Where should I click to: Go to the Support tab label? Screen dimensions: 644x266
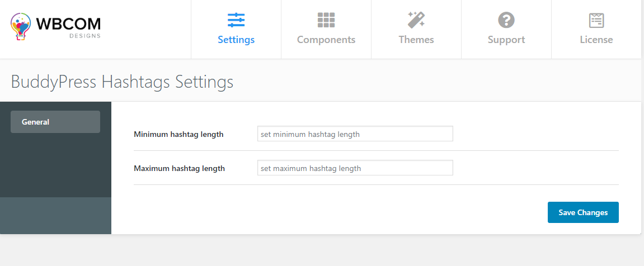coord(506,40)
